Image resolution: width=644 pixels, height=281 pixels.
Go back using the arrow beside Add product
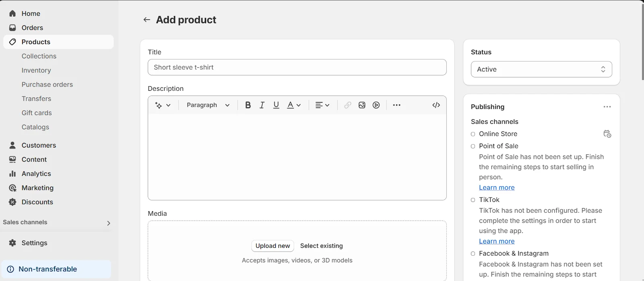[147, 20]
